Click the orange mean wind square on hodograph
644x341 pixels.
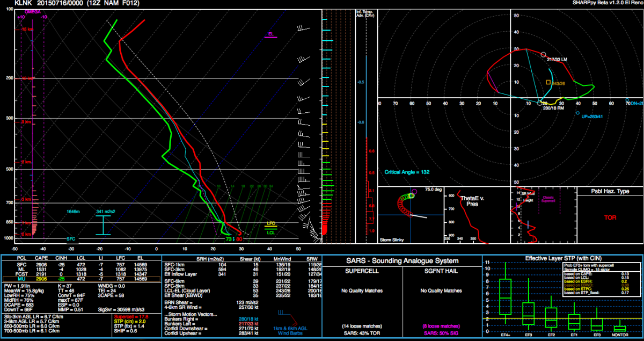click(548, 82)
